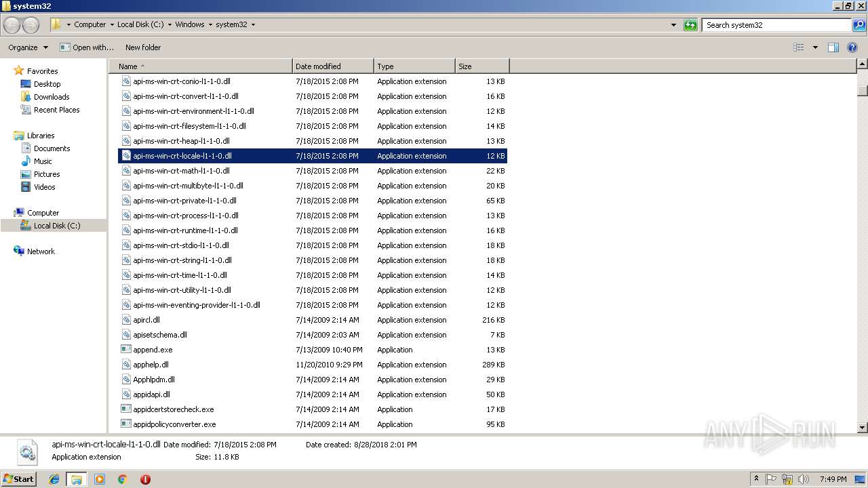Toggle the preview pane icon
This screenshot has height=488, width=868.
pyautogui.click(x=833, y=47)
